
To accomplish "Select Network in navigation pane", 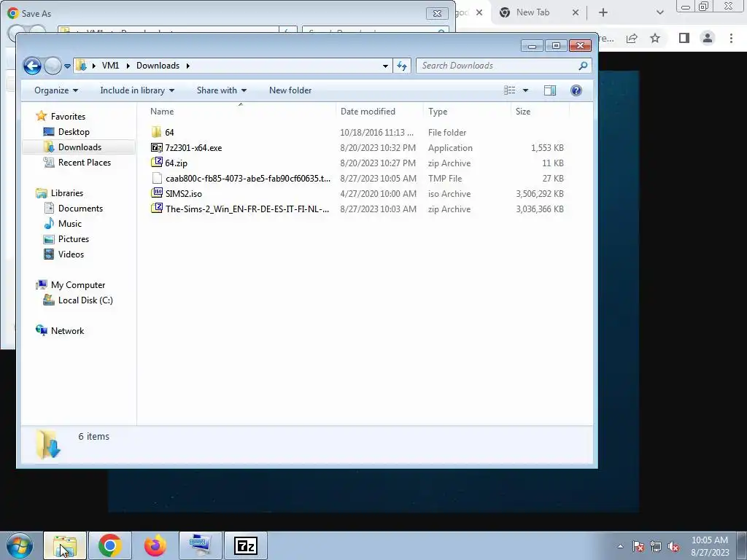I will (67, 330).
